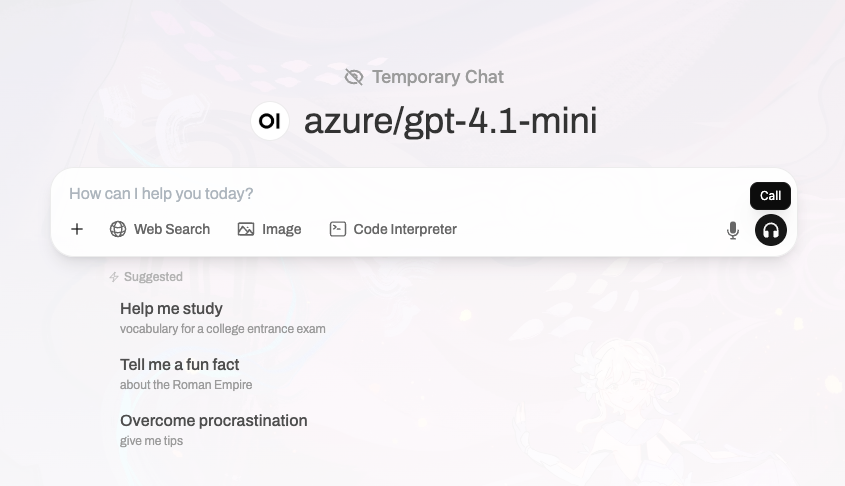Viewport: 845px width, 486px height.
Task: Click the microphone dictation icon
Action: (x=732, y=231)
